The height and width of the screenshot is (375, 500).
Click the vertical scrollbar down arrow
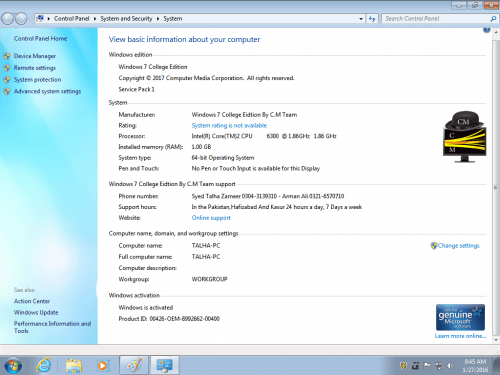[496, 340]
